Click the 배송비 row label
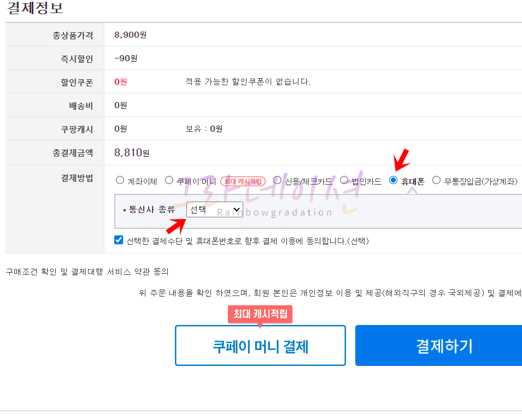Viewport: 522px width, 420px height. pos(81,106)
